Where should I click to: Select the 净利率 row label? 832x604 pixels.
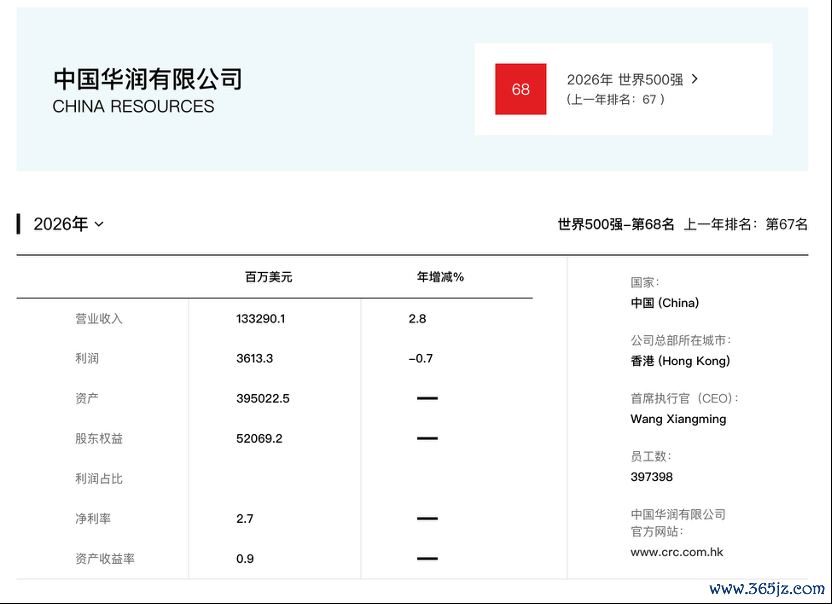click(93, 519)
